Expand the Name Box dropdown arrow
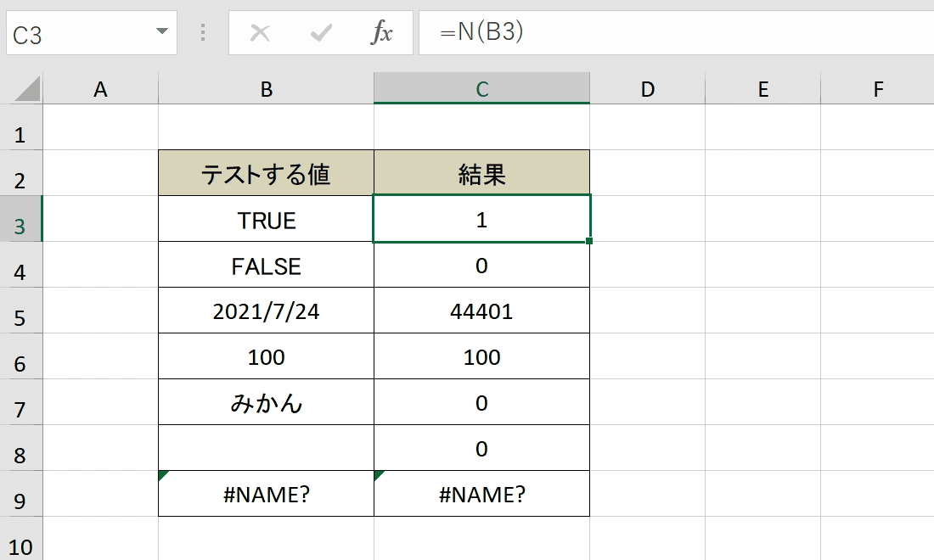The image size is (934, 560). coord(161,31)
